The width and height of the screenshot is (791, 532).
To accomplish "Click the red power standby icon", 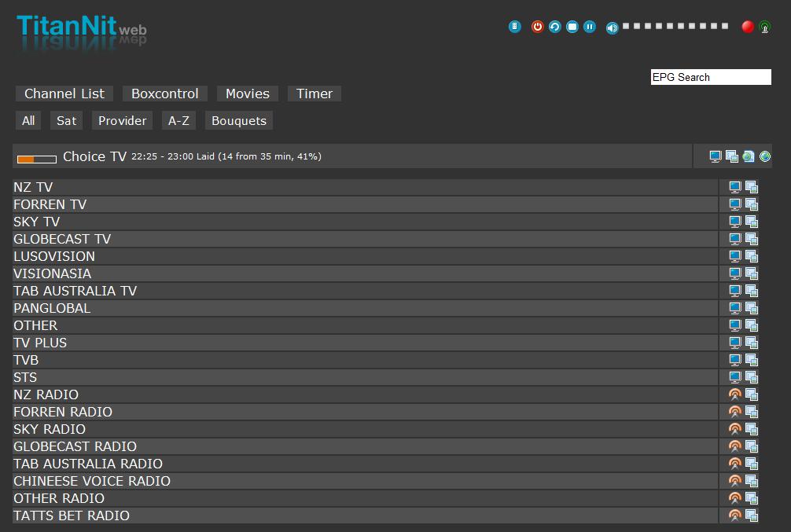I will [538, 27].
